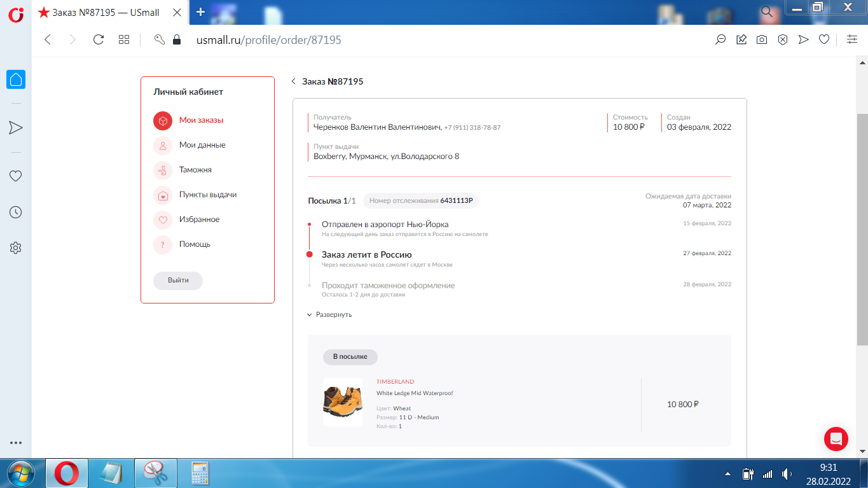Click Заказ летит в Россию timeline marker
The image size is (868, 488).
(309, 254)
